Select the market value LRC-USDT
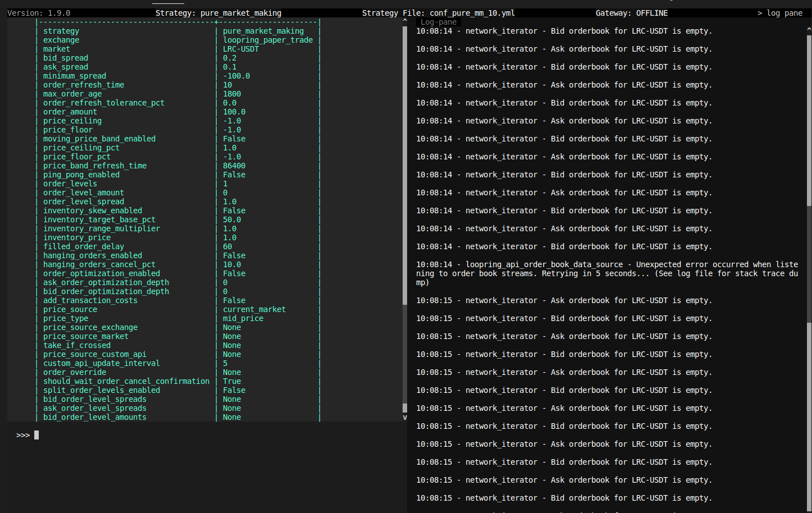 click(x=241, y=49)
